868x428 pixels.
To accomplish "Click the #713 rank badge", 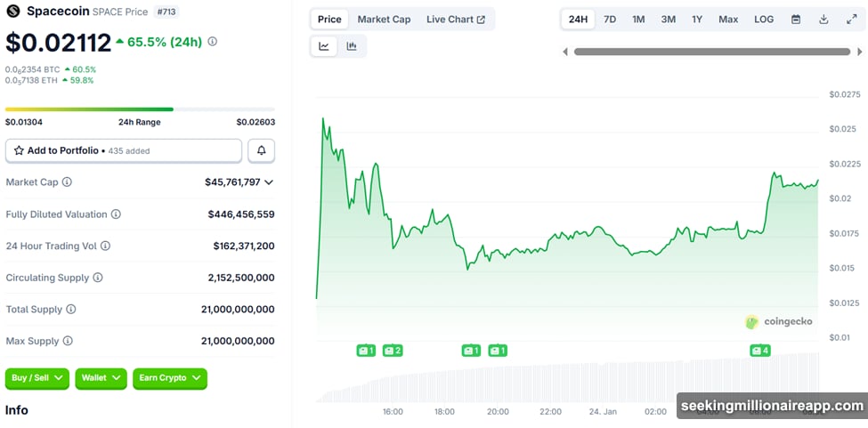I will [x=166, y=12].
